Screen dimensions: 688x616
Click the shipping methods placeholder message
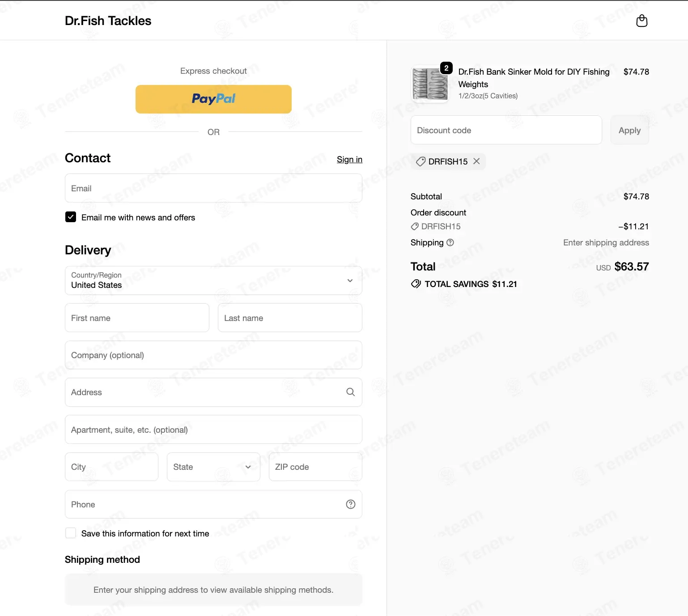click(x=213, y=590)
